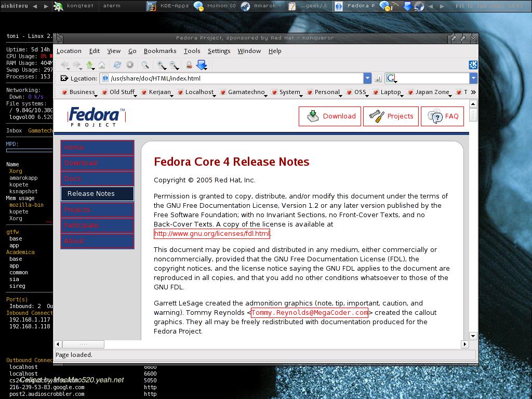Increase font size with Zoom In icon

(161, 65)
